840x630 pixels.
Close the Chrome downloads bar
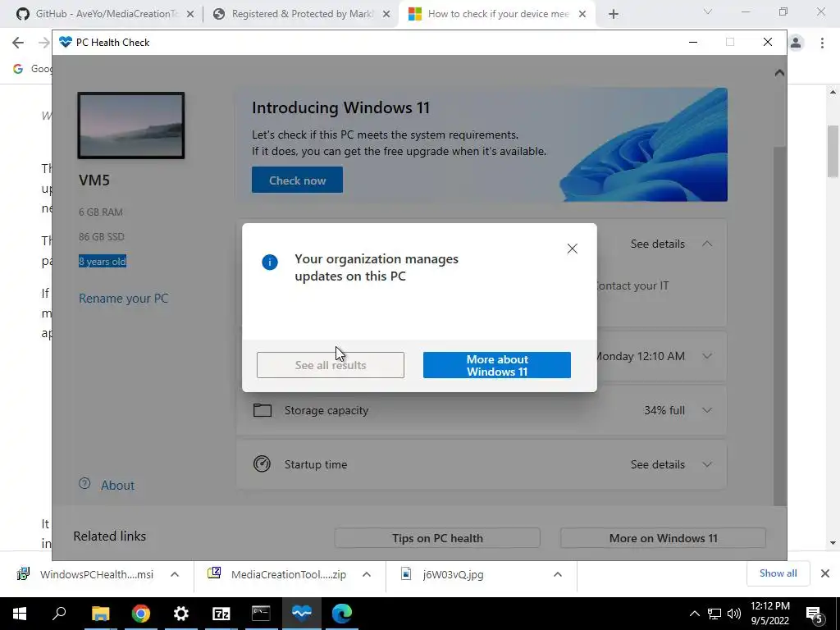pos(825,573)
